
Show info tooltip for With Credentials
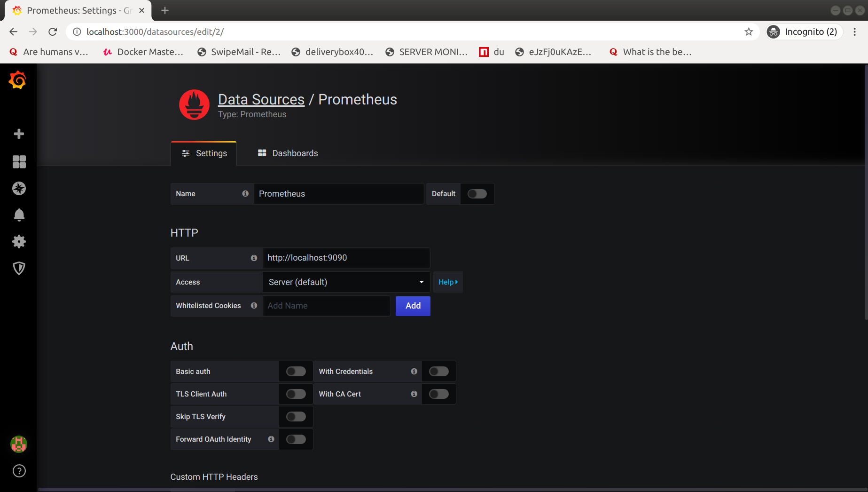tap(414, 372)
